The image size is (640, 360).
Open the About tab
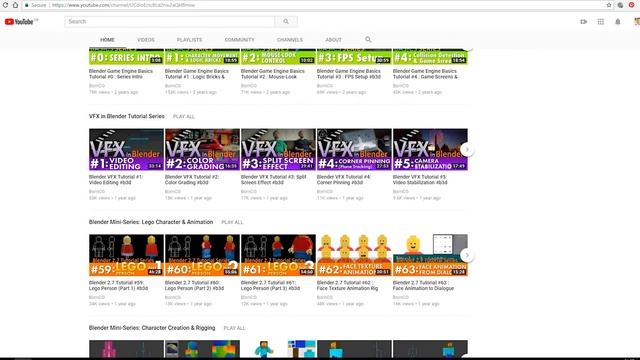tap(333, 40)
